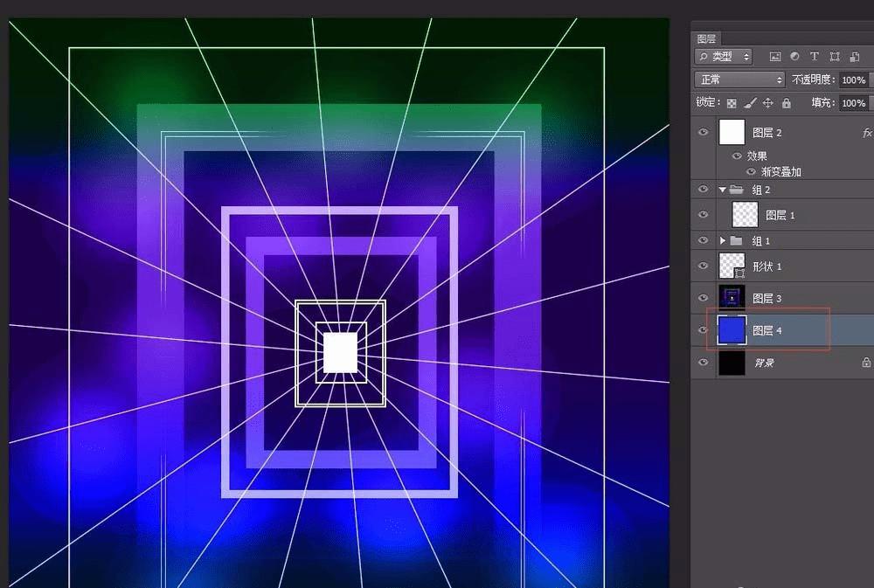
Task: Click the 填充 fill value field
Action: pyautogui.click(x=855, y=103)
